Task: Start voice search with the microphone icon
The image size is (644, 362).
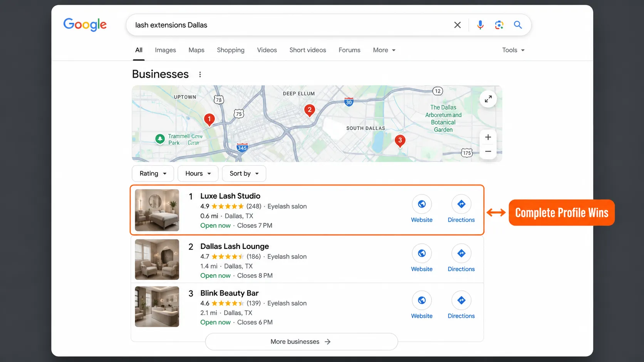Action: click(x=480, y=25)
